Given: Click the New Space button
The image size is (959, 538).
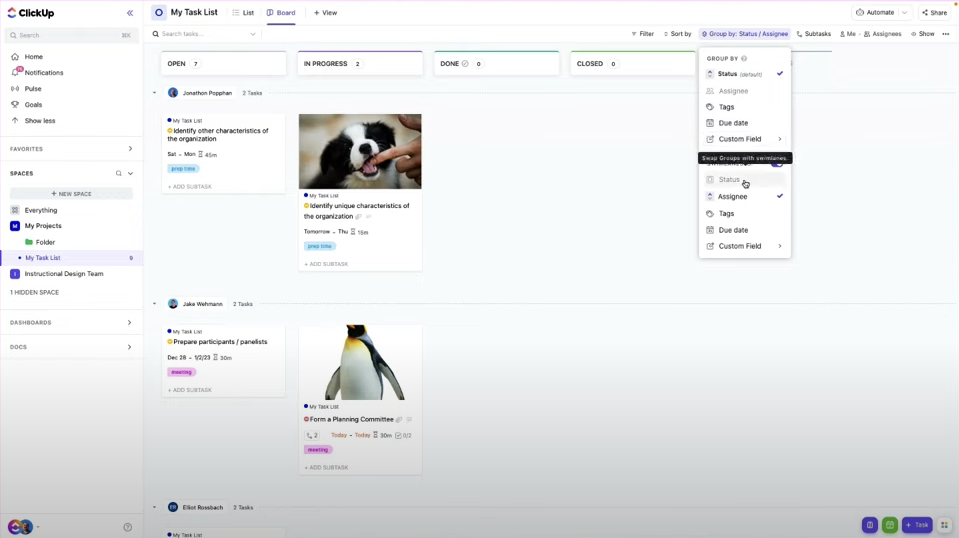Looking at the screenshot, I should click(71, 194).
